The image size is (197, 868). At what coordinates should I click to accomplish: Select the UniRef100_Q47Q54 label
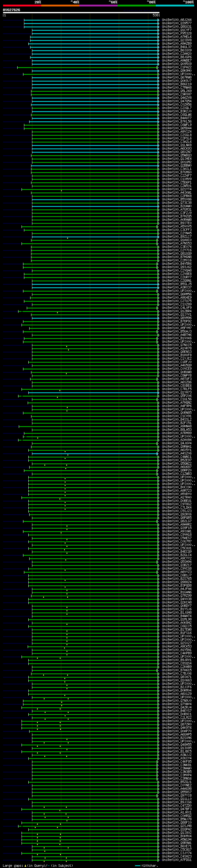[x=177, y=101]
